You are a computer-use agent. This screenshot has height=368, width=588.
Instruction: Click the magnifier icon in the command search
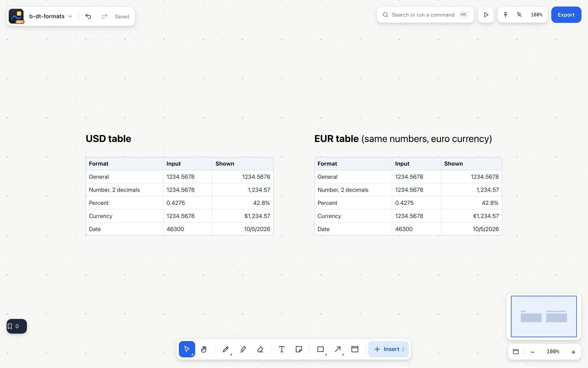(385, 15)
